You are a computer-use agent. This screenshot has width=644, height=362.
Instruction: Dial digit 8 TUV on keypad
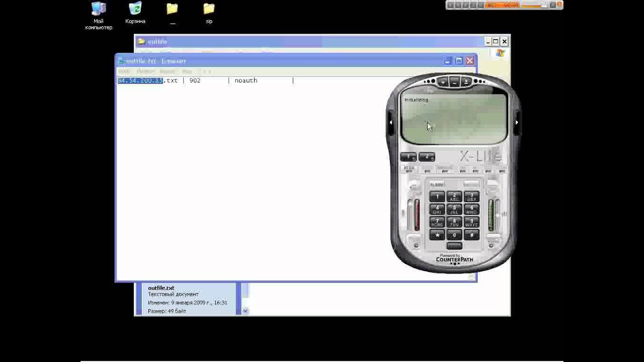pos(454,222)
